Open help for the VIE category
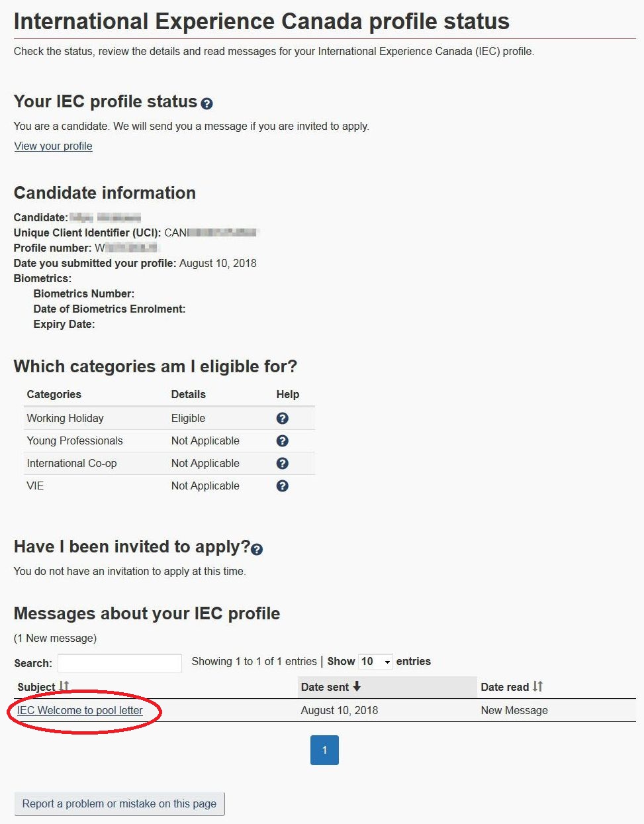 coord(282,486)
